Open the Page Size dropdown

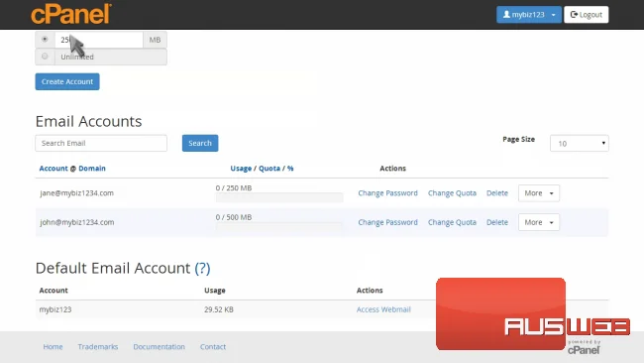580,143
